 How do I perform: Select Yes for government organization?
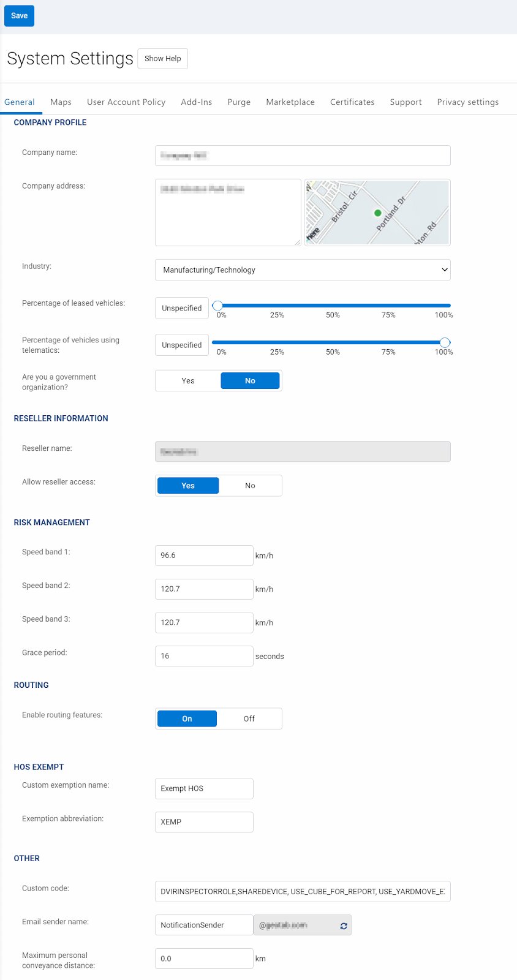188,381
